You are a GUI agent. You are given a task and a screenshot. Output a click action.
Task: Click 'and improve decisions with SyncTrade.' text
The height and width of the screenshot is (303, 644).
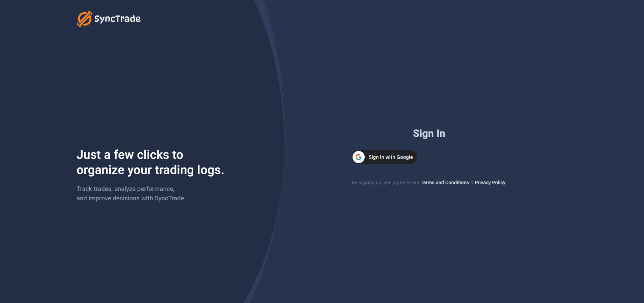[x=131, y=198]
